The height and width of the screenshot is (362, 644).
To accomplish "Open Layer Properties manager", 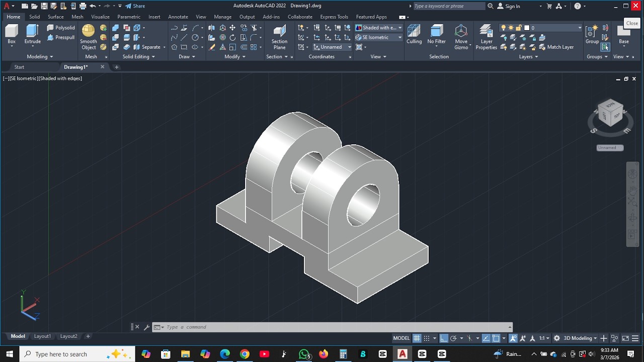I will click(486, 37).
